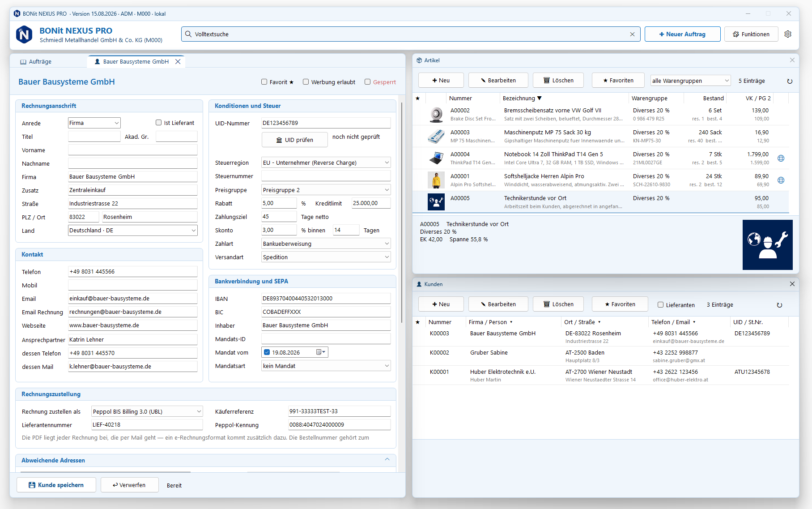
Task: Click the Kreditlimit field
Action: pos(371,203)
